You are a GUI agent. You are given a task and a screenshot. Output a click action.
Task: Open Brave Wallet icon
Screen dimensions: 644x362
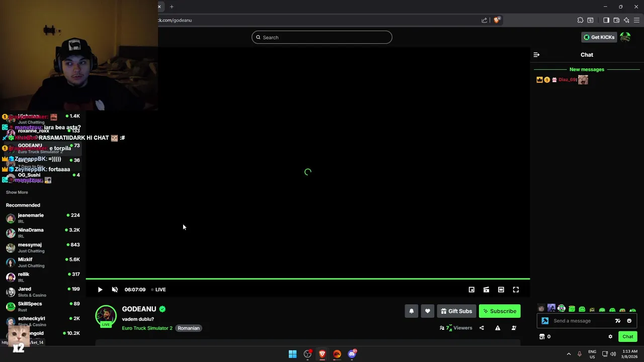[616, 20]
